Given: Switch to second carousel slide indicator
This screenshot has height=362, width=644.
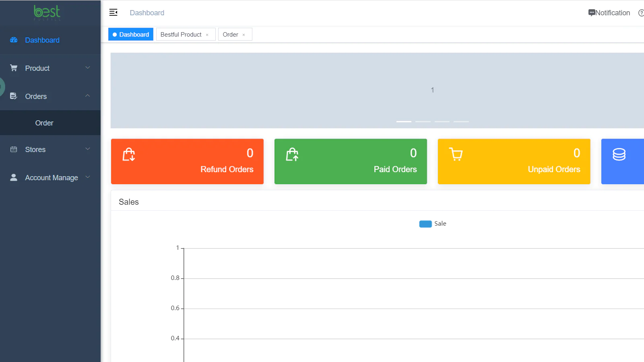Looking at the screenshot, I should pos(423,121).
